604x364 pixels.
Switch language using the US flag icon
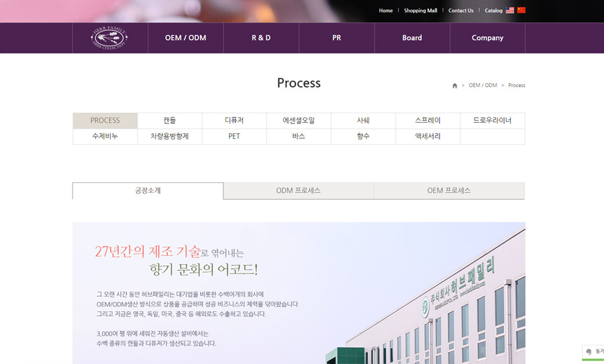pyautogui.click(x=510, y=11)
